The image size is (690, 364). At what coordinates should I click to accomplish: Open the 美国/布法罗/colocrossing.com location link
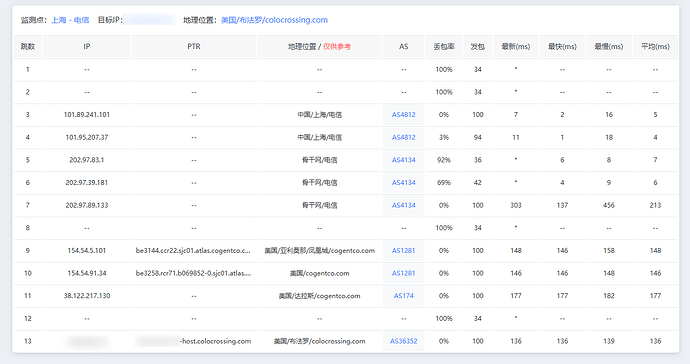[274, 20]
